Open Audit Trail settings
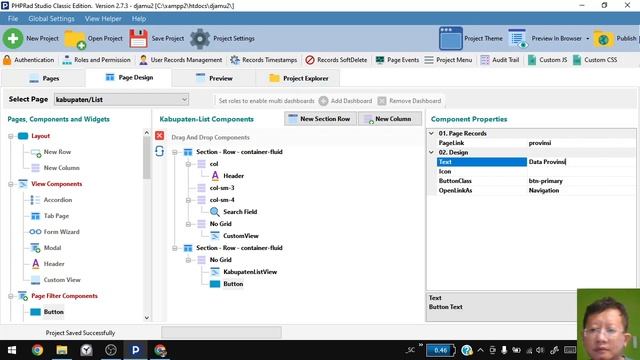640x360 pixels. pyautogui.click(x=500, y=60)
